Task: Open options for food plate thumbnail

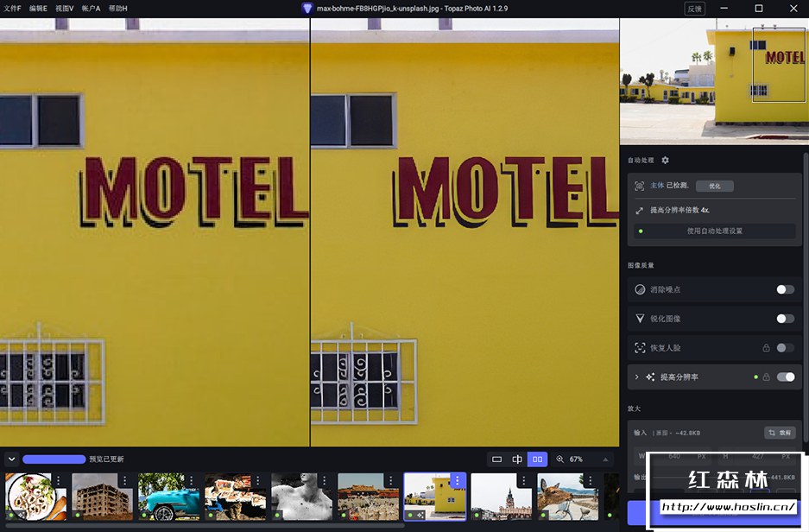Action: 59,481
